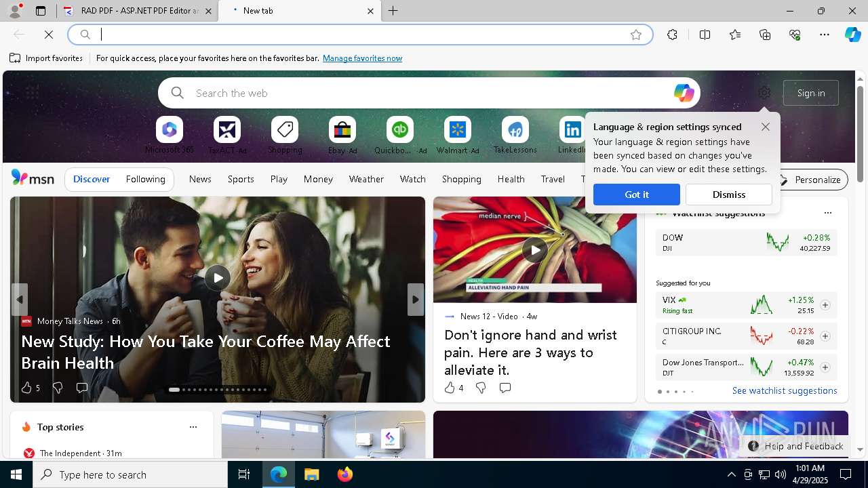Add Citigroup Inc. to watchlist
Screen dimensions: 868x488
(825, 336)
